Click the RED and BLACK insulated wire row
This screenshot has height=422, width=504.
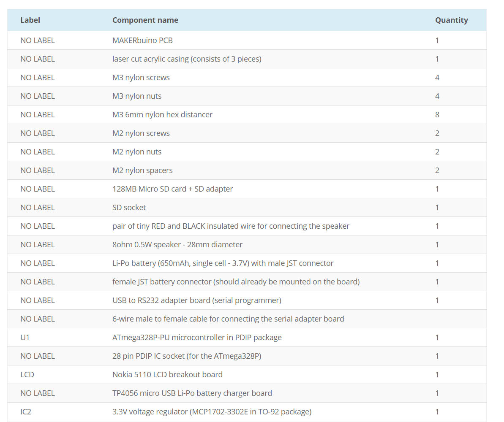(247, 226)
